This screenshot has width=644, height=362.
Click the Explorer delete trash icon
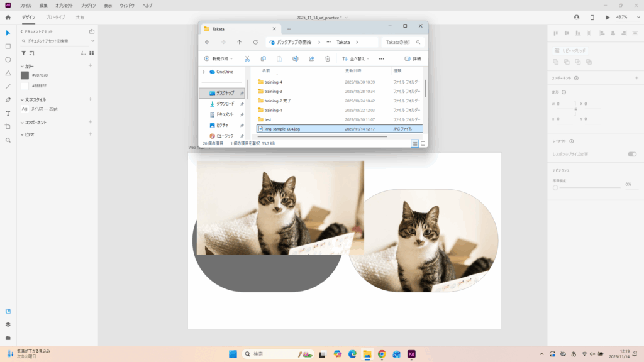pyautogui.click(x=328, y=58)
